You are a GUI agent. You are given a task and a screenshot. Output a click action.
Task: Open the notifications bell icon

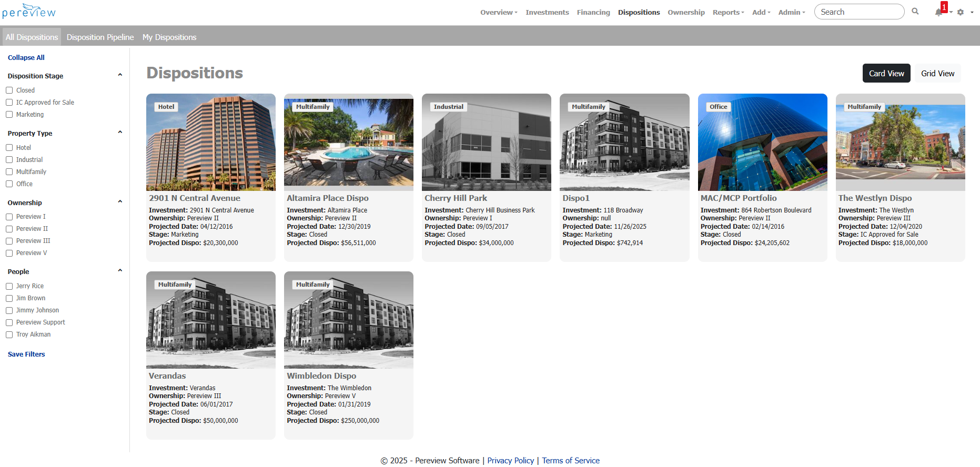[938, 12]
